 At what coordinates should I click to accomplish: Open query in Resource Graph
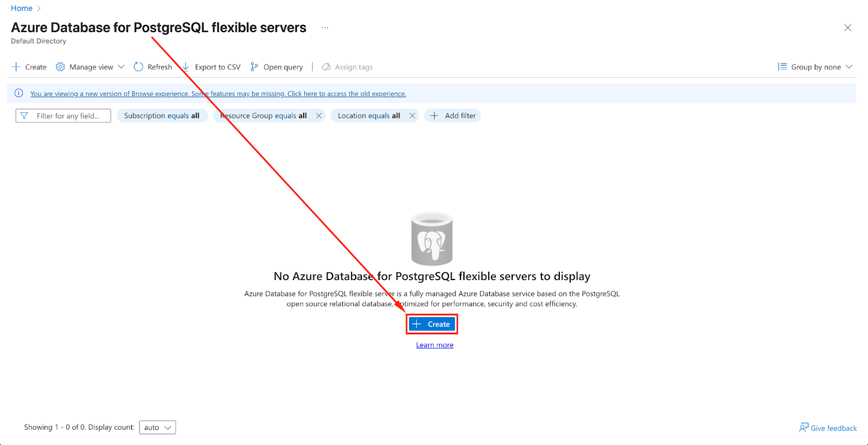coord(277,67)
